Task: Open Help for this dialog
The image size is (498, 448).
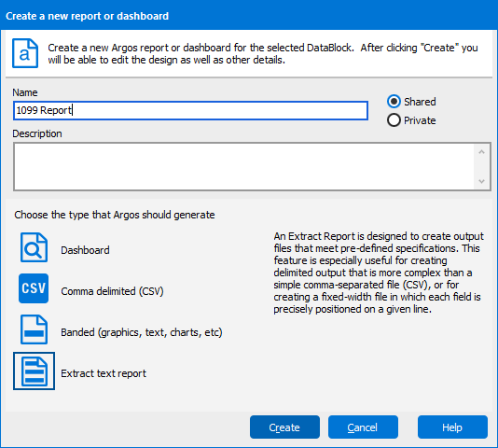Action: (x=452, y=427)
